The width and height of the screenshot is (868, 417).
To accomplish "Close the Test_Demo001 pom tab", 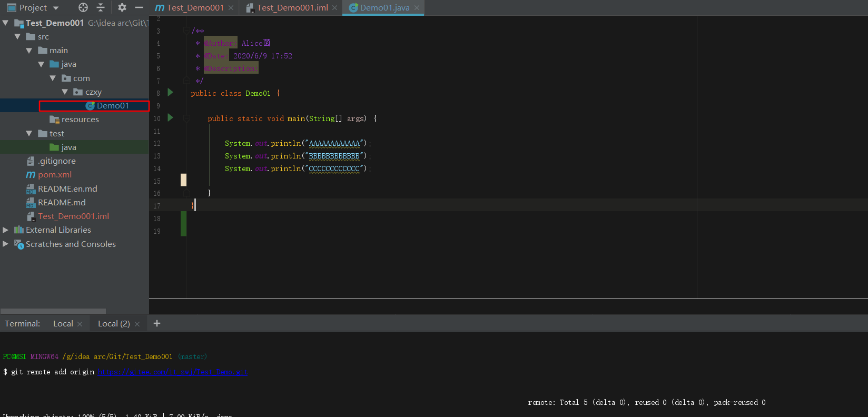I will click(x=231, y=8).
